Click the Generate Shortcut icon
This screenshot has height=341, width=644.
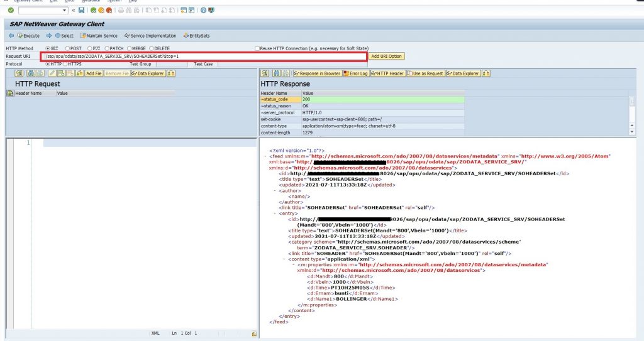pos(191,10)
